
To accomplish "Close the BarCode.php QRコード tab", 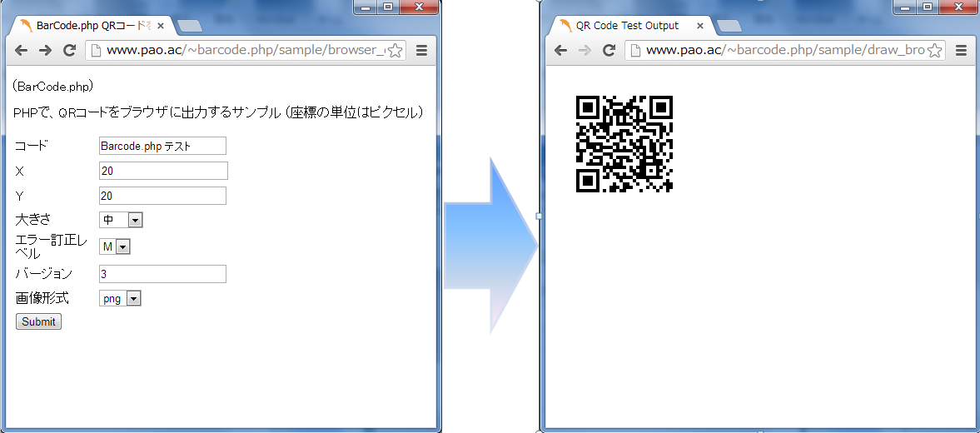I will coord(161,26).
